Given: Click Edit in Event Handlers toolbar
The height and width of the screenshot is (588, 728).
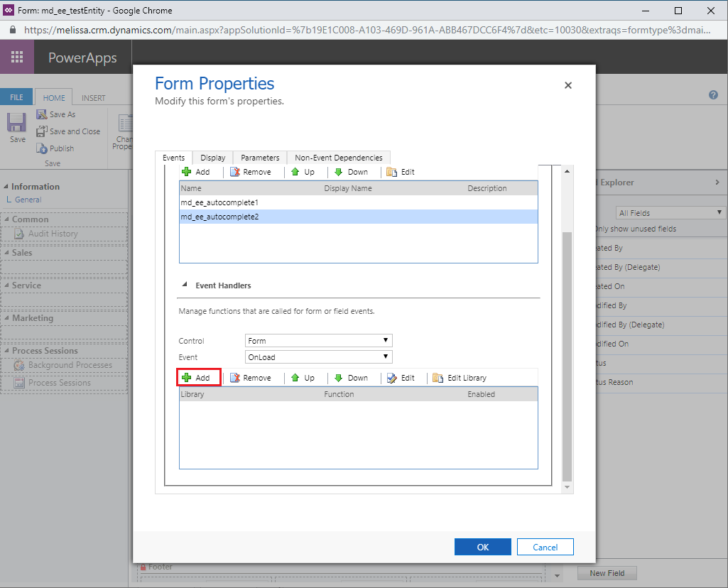Looking at the screenshot, I should (x=401, y=378).
